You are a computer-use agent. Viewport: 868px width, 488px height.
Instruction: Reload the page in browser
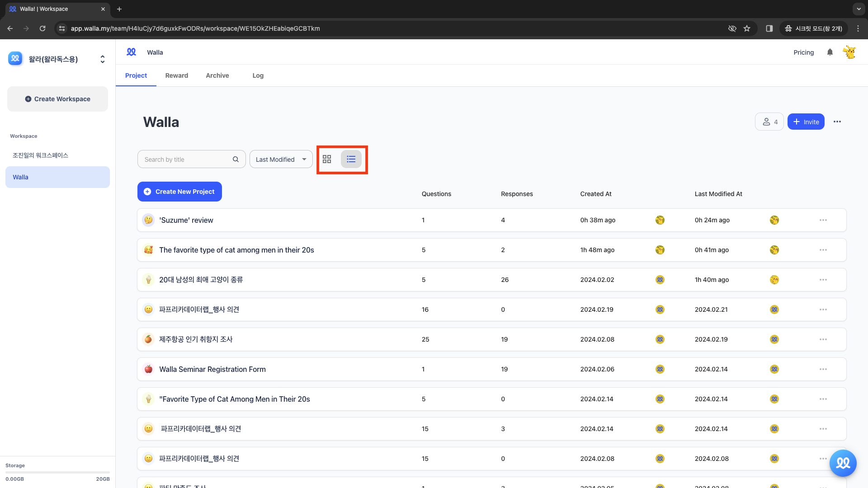click(x=42, y=28)
